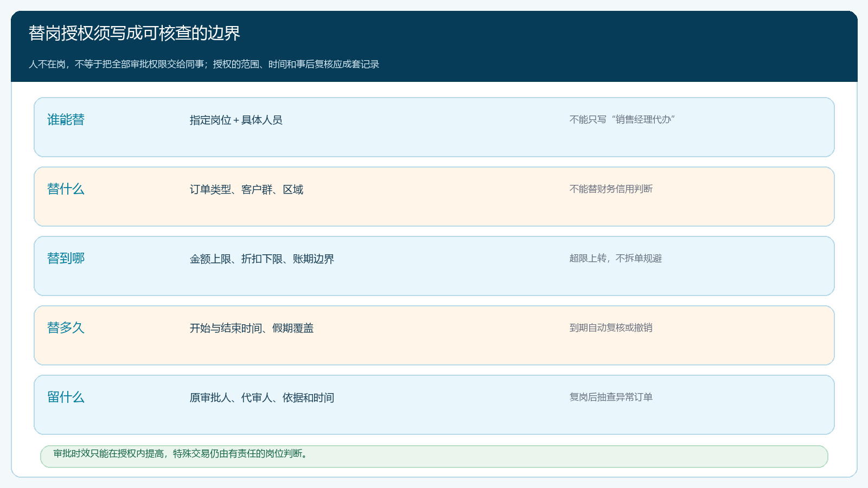Click the row heading 留什么
The width and height of the screenshot is (868, 488).
pos(66,397)
